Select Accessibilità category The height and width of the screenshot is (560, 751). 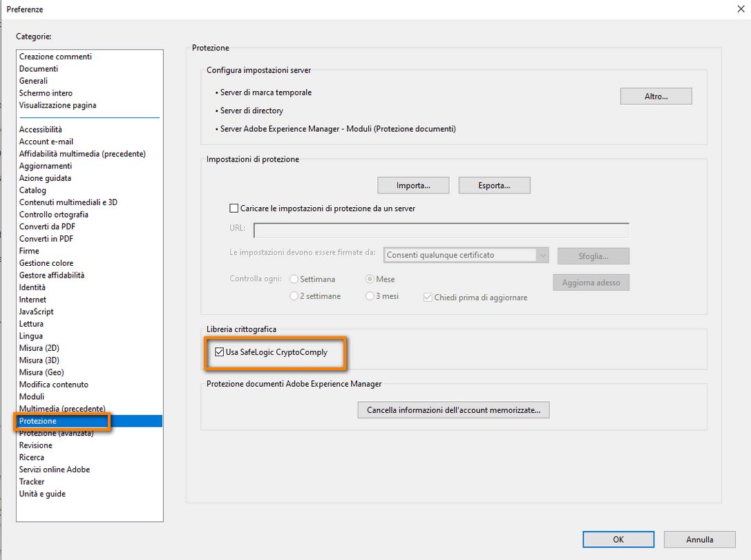(40, 129)
